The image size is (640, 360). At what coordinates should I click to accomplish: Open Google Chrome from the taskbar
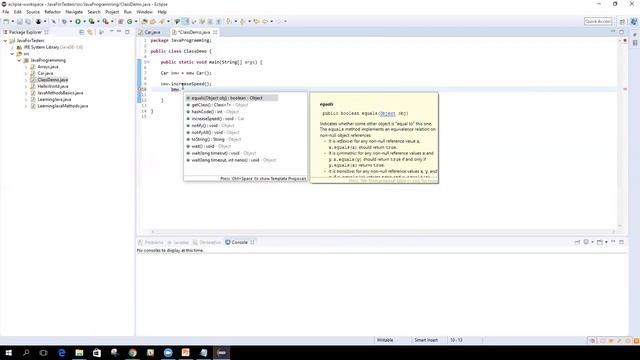[x=132, y=353]
